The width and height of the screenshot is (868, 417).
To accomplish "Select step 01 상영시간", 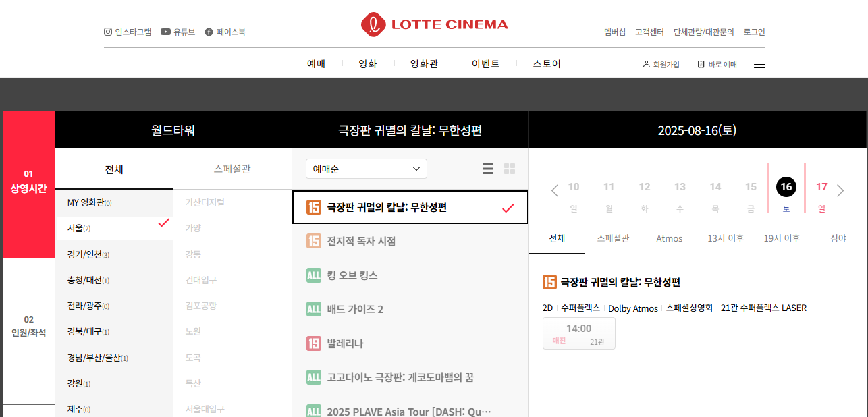I will point(29,184).
